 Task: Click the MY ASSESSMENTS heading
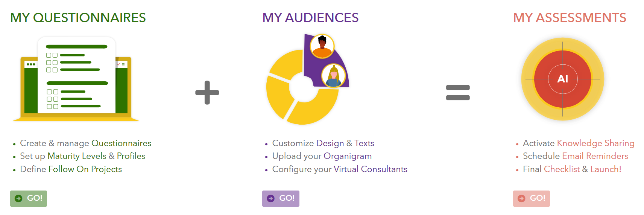[x=570, y=18]
